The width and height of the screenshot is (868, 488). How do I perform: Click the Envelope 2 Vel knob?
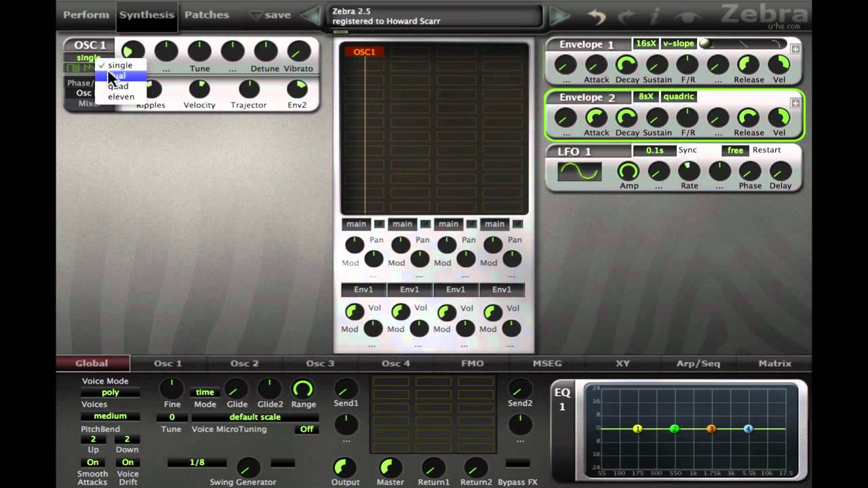click(x=779, y=118)
